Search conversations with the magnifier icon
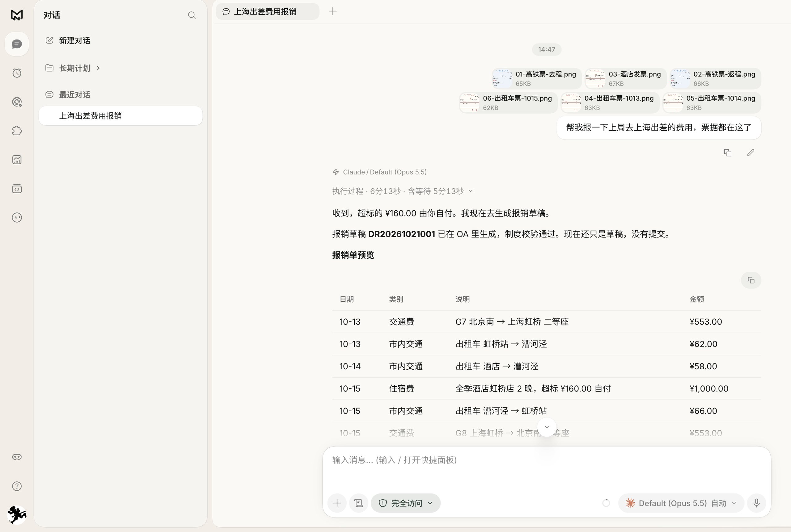 coord(192,15)
